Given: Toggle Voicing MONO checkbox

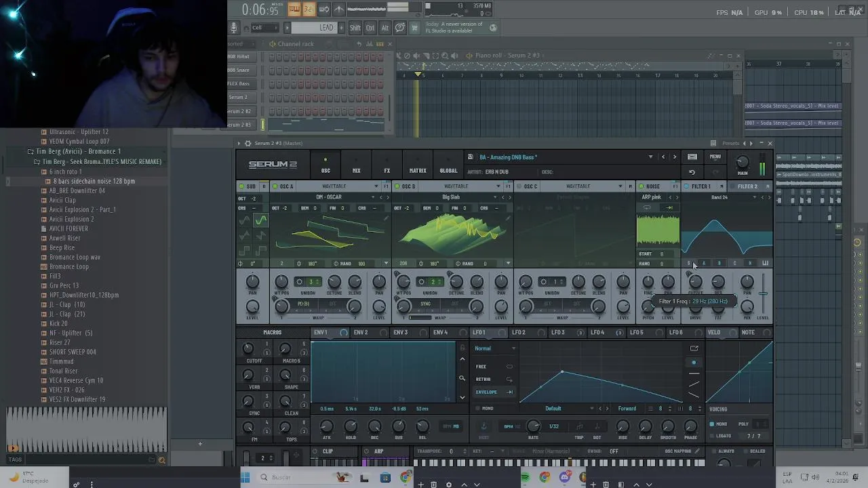Looking at the screenshot, I should [711, 424].
